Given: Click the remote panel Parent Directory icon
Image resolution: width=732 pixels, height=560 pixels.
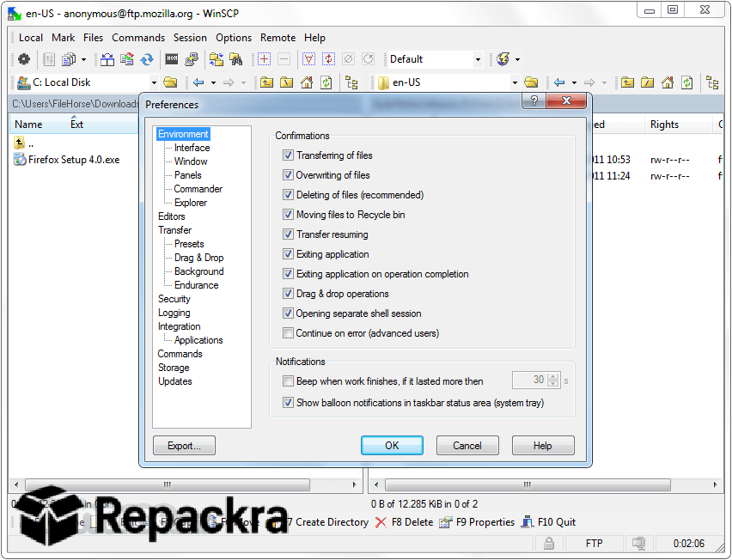Looking at the screenshot, I should click(x=627, y=82).
